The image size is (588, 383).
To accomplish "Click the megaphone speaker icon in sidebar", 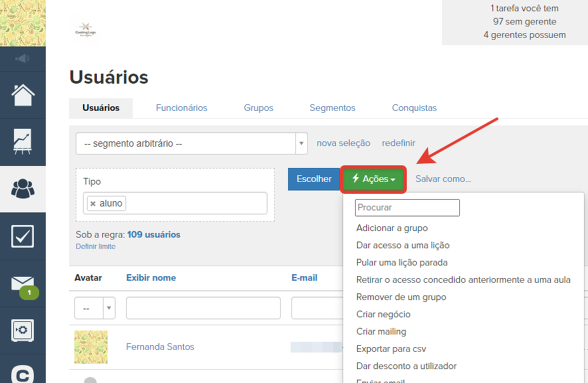I will (23, 59).
